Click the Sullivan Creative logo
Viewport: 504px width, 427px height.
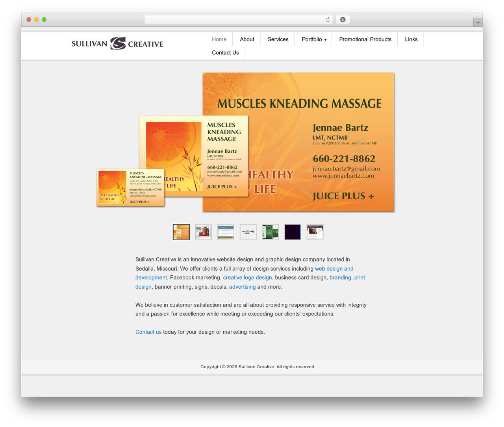(x=117, y=43)
